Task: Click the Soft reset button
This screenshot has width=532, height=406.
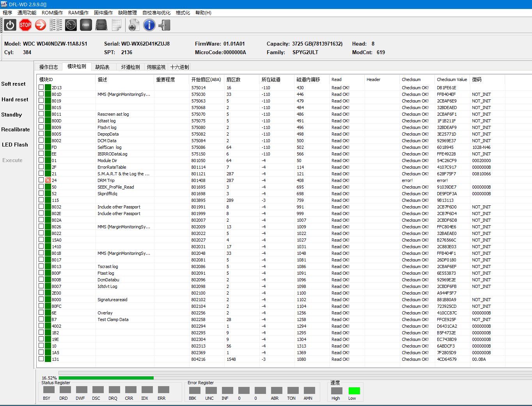Action: click(14, 84)
